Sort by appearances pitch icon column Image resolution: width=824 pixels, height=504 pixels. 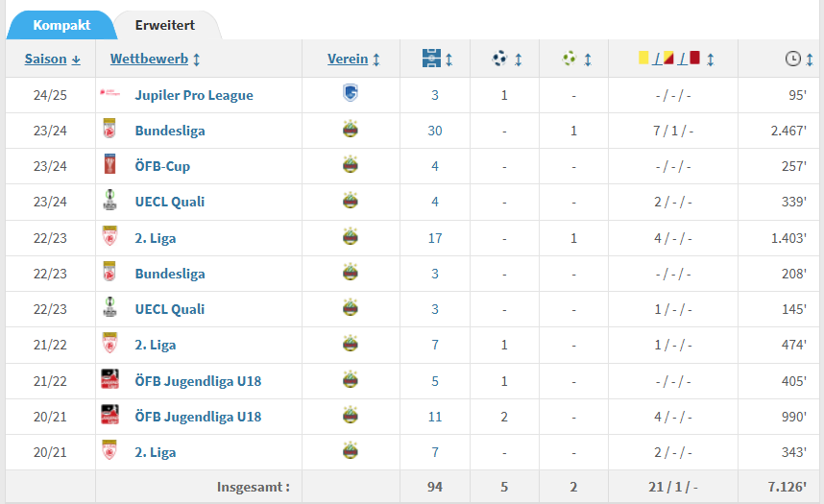tap(437, 59)
